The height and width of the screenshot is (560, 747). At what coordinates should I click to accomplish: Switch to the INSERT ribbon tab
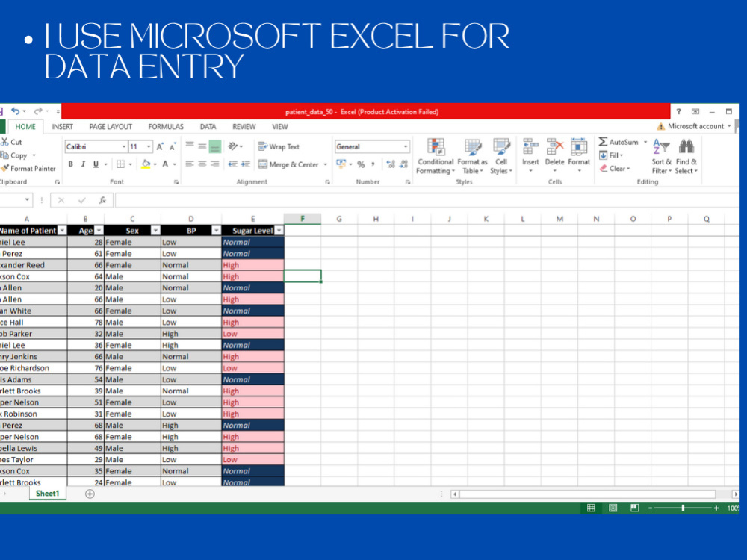63,127
